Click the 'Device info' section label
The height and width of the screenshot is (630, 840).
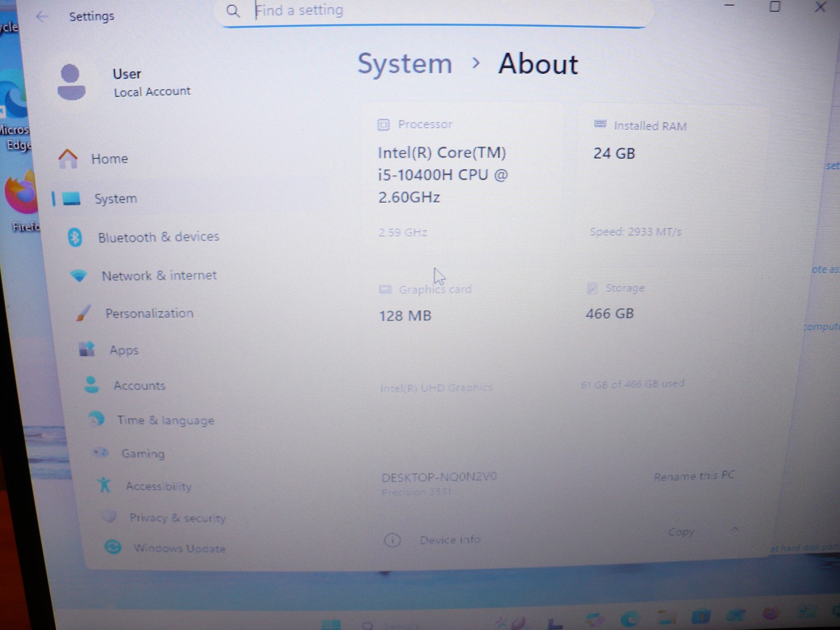point(450,540)
